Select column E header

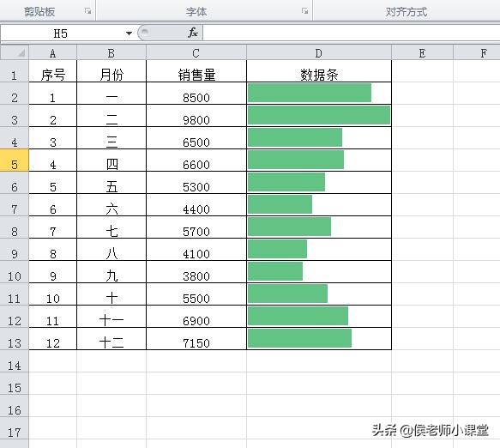pyautogui.click(x=422, y=53)
